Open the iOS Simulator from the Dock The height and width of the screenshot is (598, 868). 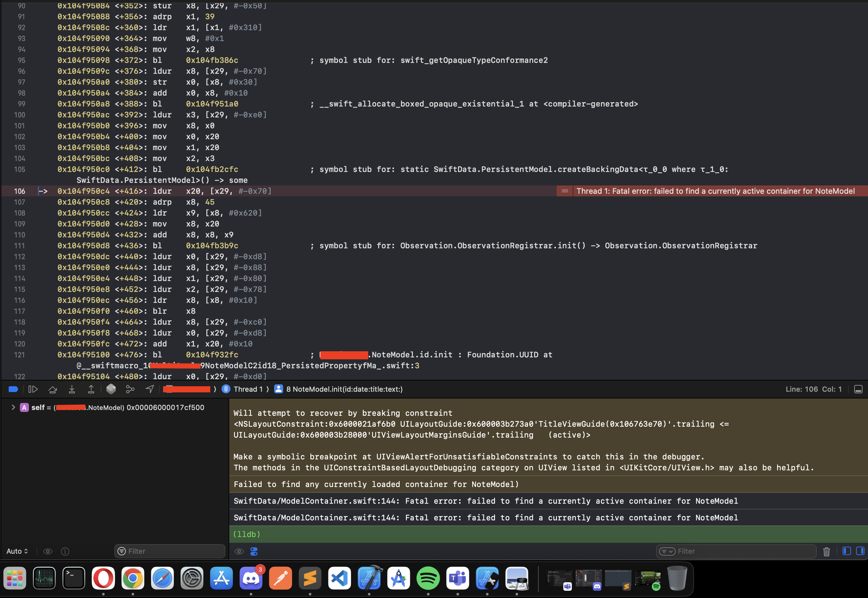(x=487, y=578)
